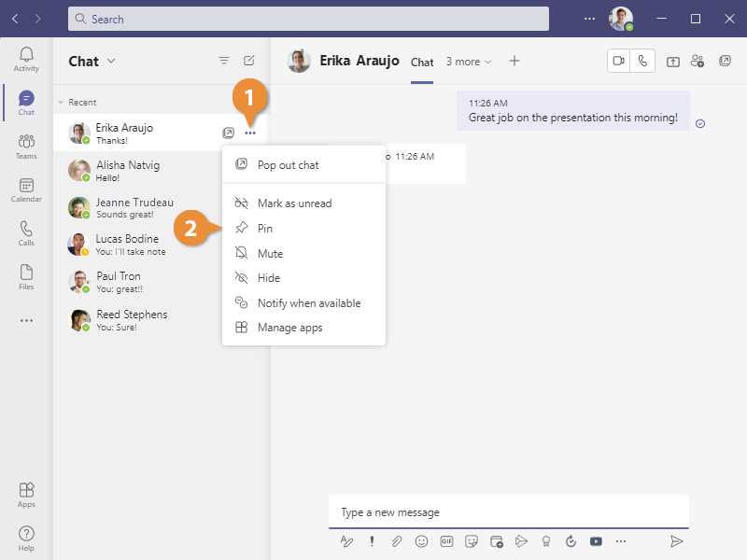This screenshot has width=747, height=560.
Task: Show more compose toolbar options
Action: click(621, 541)
